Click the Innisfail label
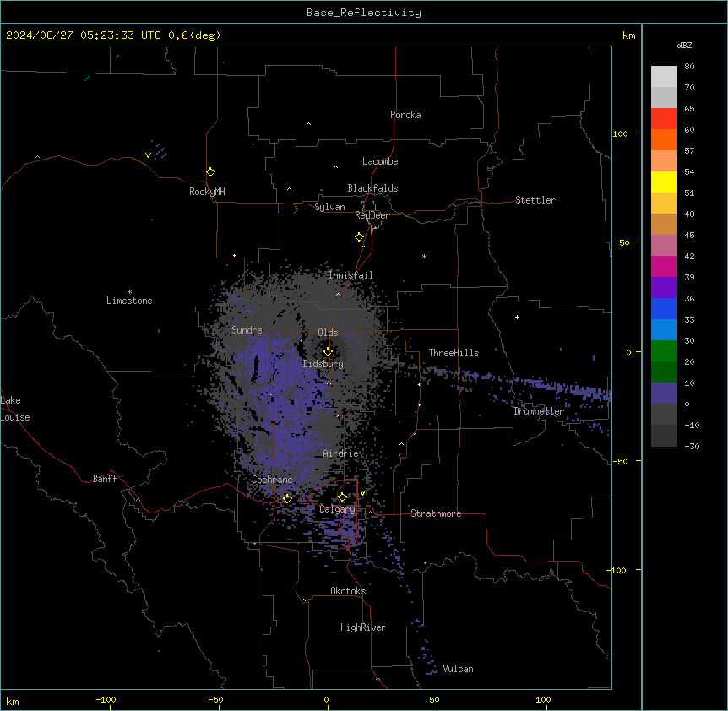Viewport: 728px width, 711px height. coord(350,275)
